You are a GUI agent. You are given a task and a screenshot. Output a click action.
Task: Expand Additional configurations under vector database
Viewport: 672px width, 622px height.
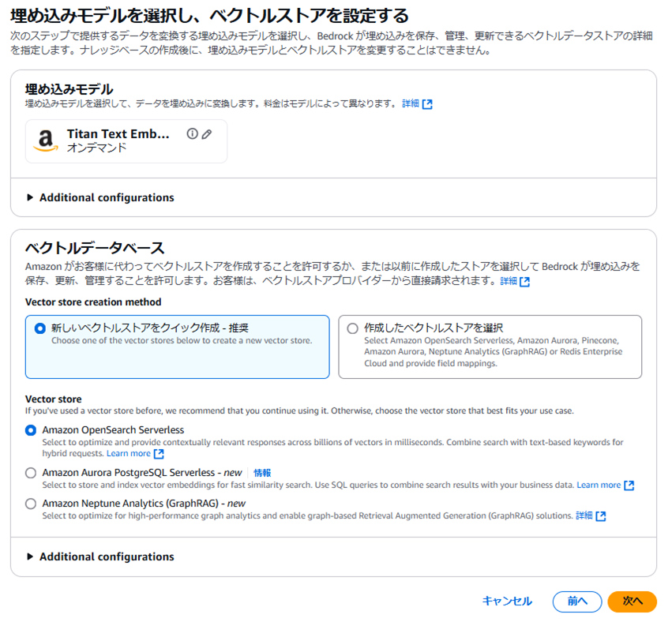point(100,557)
